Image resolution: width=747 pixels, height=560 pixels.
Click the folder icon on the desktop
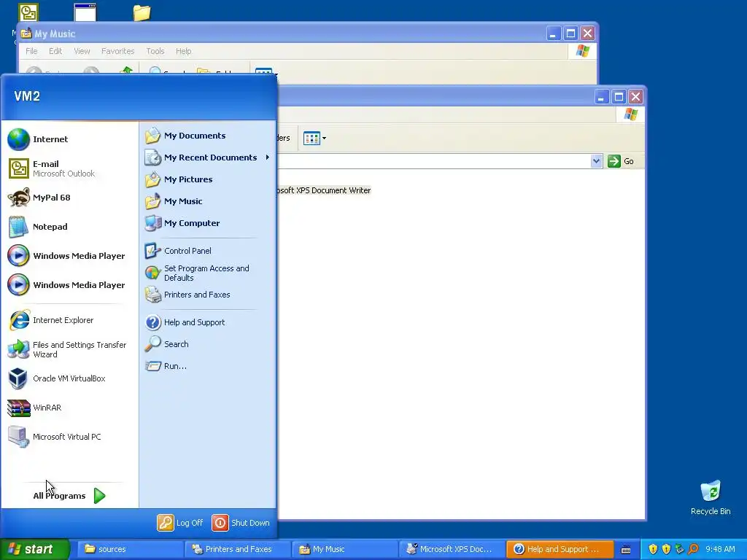[x=142, y=13]
